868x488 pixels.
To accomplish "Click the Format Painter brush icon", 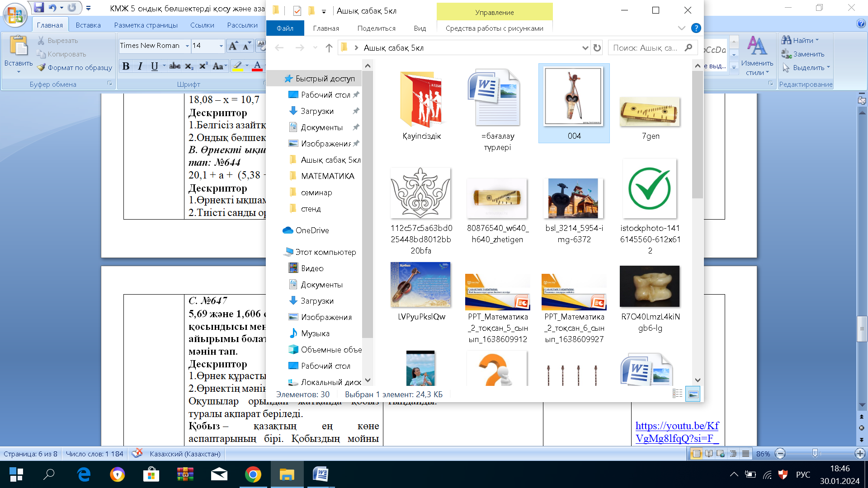I will 42,67.
